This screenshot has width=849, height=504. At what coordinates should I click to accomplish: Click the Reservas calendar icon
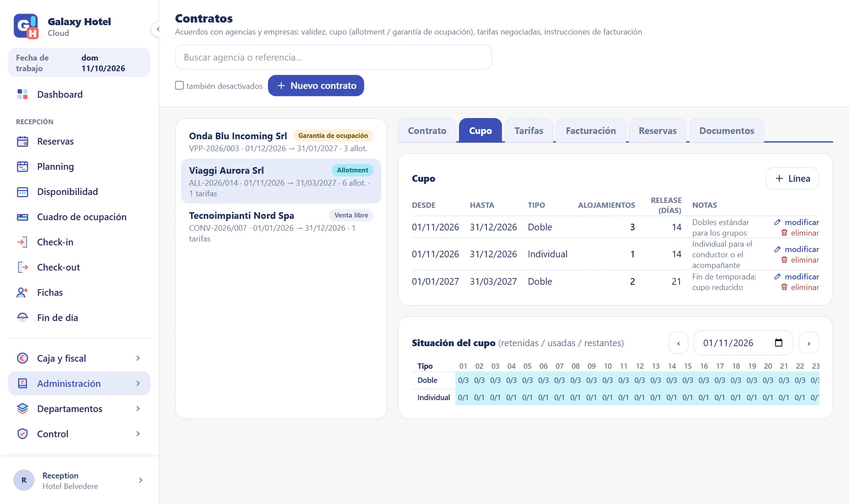click(22, 141)
